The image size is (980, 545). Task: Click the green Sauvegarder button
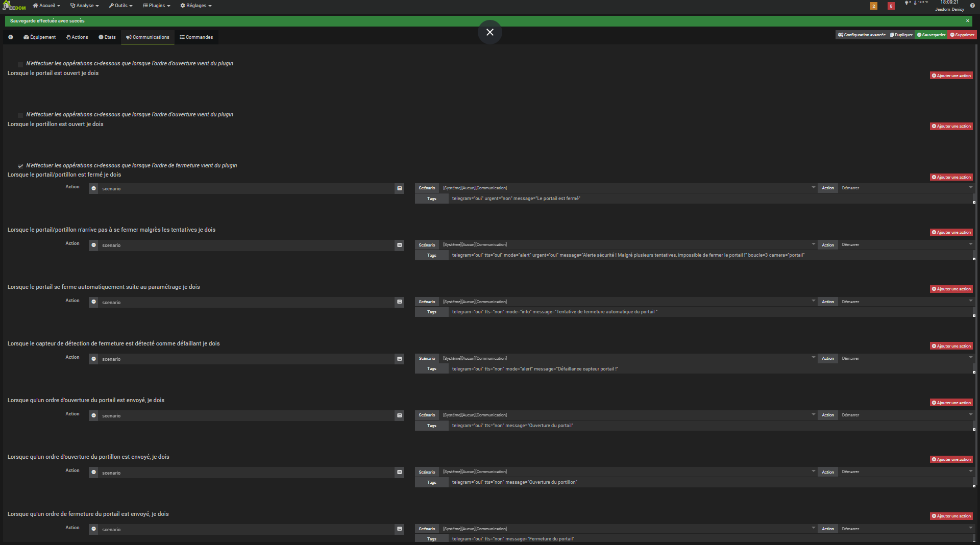(x=931, y=35)
